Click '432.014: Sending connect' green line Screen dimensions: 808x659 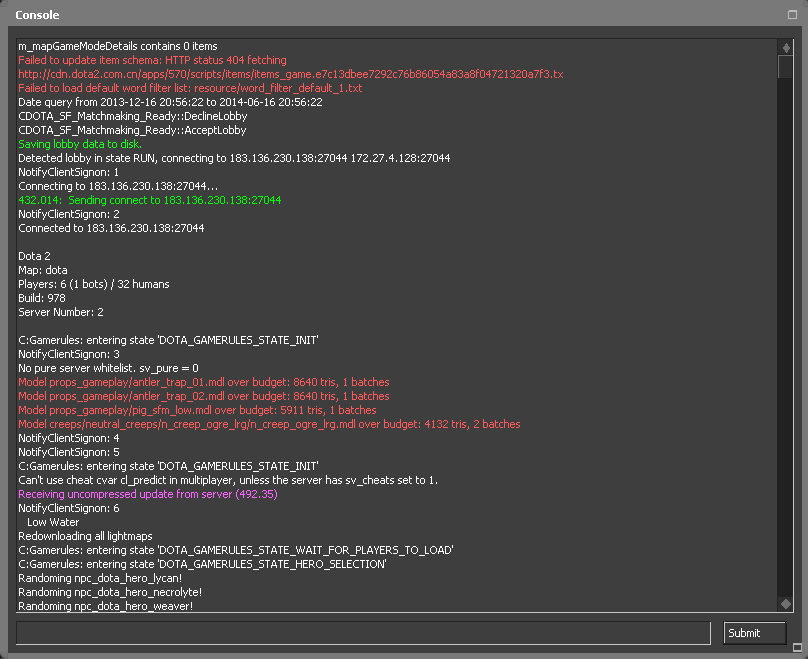click(149, 200)
